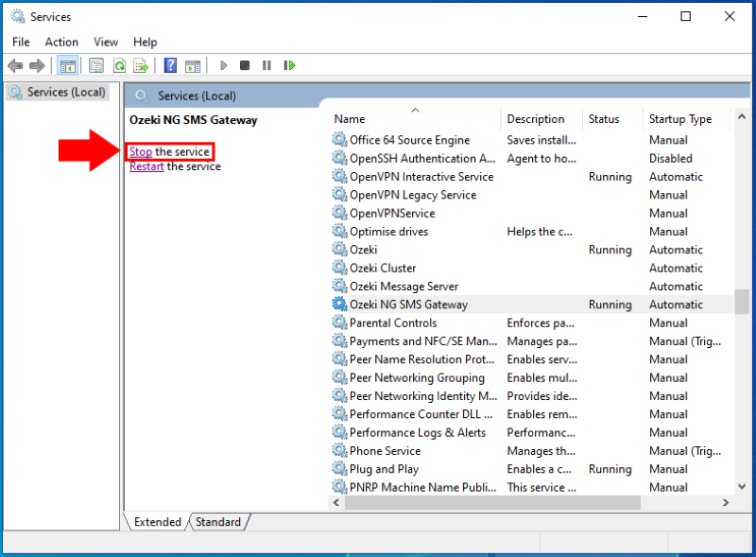This screenshot has height=557, width=756.
Task: Sort by the Startup Type column header
Action: 680,119
